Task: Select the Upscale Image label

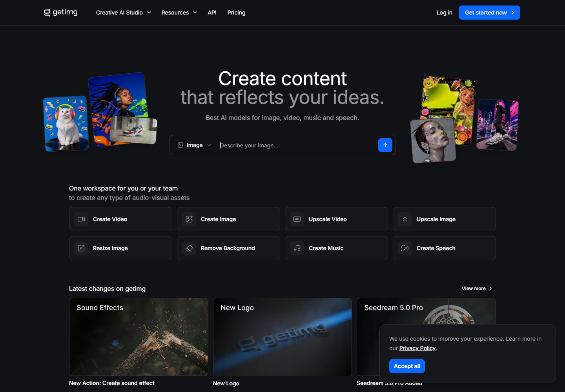Action: [436, 219]
